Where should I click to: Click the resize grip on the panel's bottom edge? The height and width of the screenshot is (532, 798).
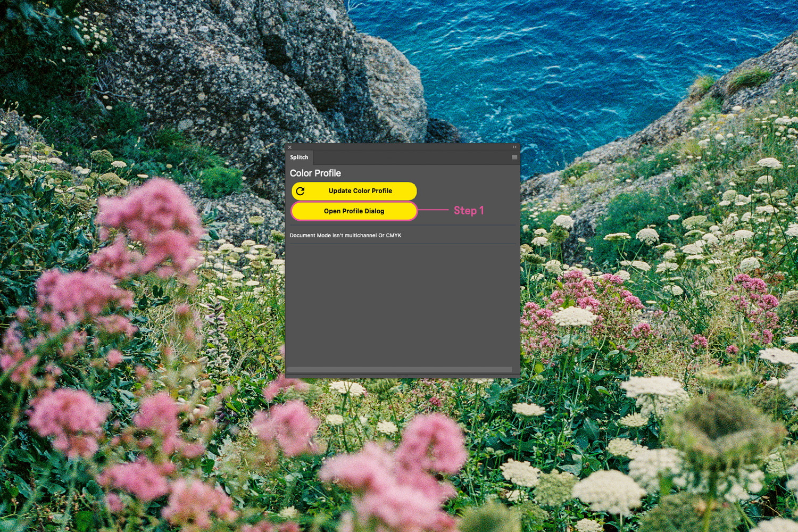point(402,376)
